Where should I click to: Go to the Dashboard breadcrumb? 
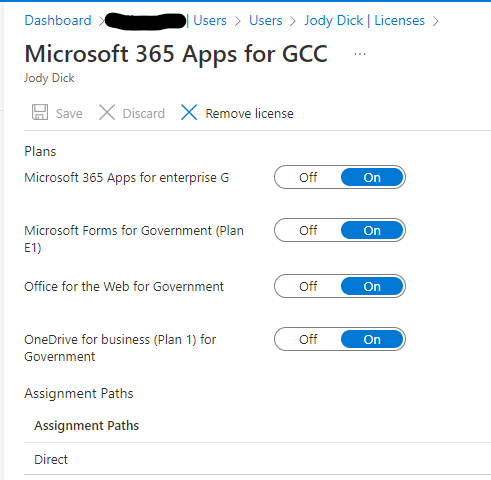tap(58, 20)
